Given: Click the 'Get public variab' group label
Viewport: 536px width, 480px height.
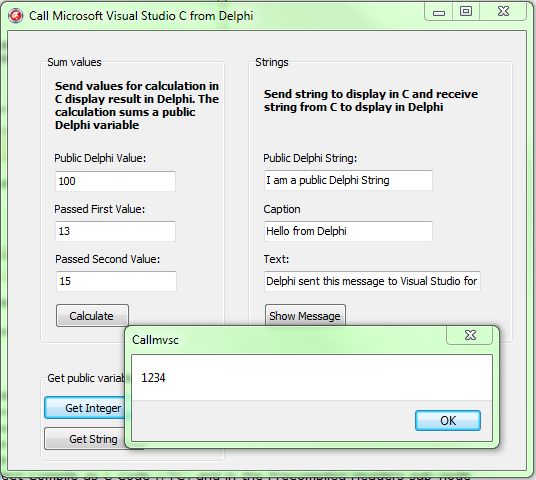Looking at the screenshot, I should click(x=86, y=378).
